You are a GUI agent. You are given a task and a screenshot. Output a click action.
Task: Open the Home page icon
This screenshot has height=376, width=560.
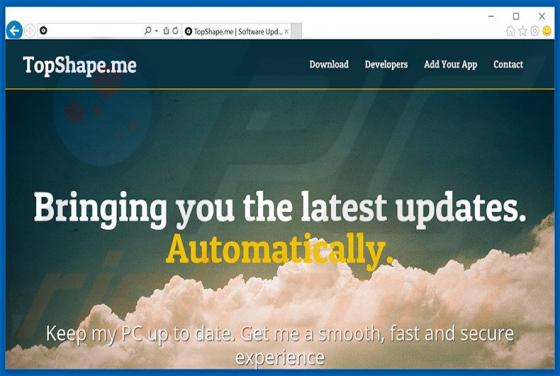[510, 31]
